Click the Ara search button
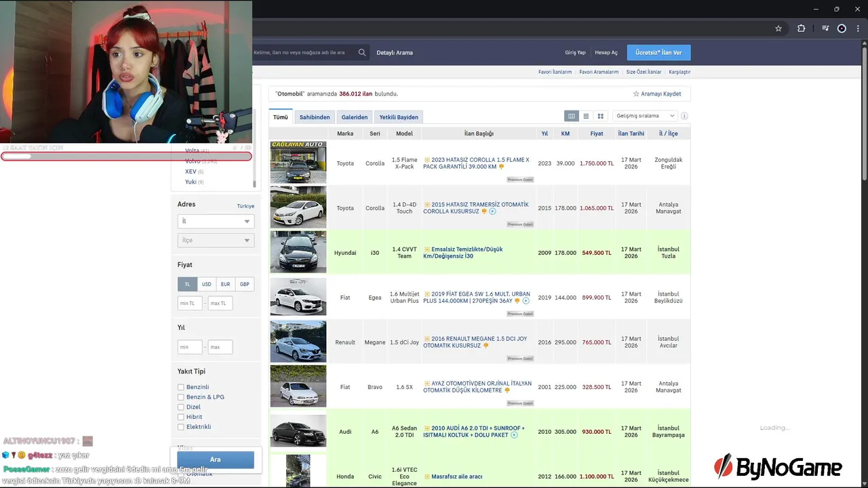 215,460
